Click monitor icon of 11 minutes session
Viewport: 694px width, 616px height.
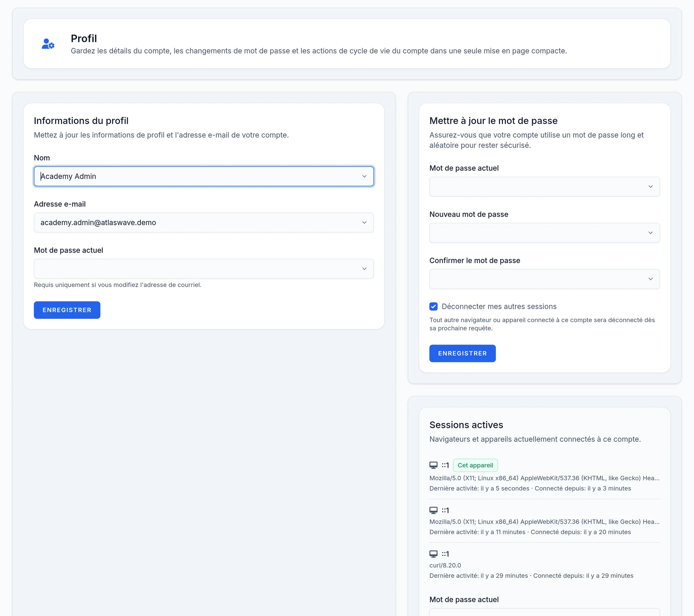click(433, 510)
